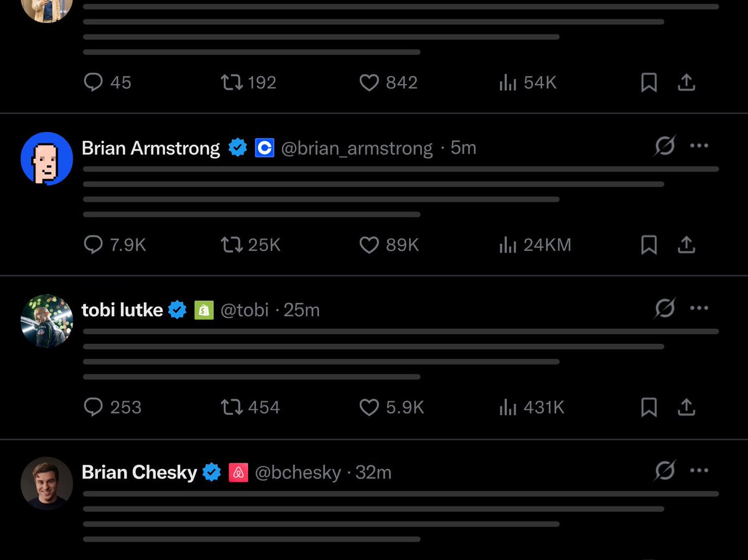
Task: Open replies on the post with 45 comments
Action: tap(107, 82)
